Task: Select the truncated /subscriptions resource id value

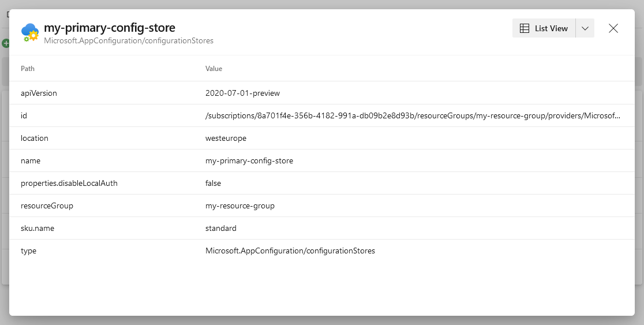Action: [413, 116]
